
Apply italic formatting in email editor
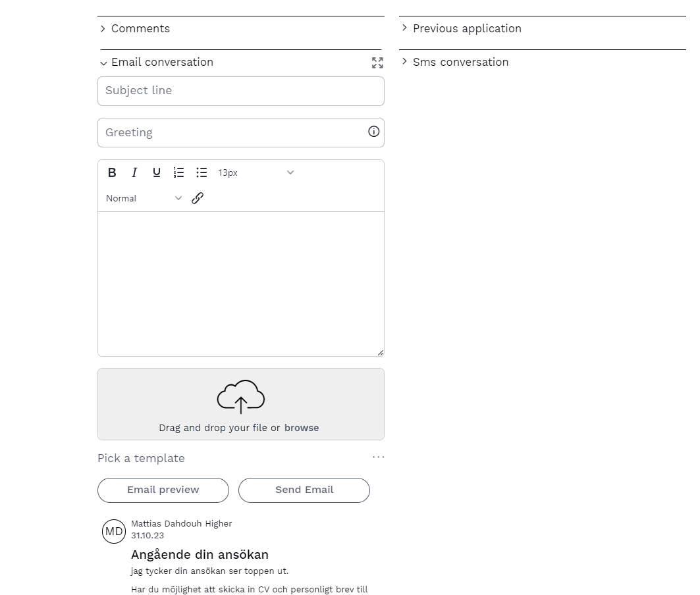(x=134, y=172)
